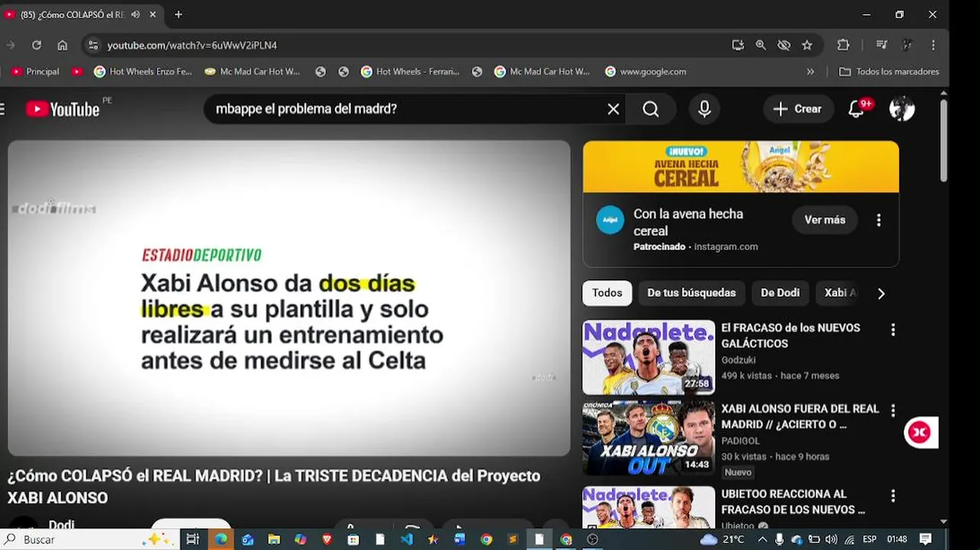Viewport: 980px width, 550px height.
Task: Click the red floating recorder icon
Action: 920,432
